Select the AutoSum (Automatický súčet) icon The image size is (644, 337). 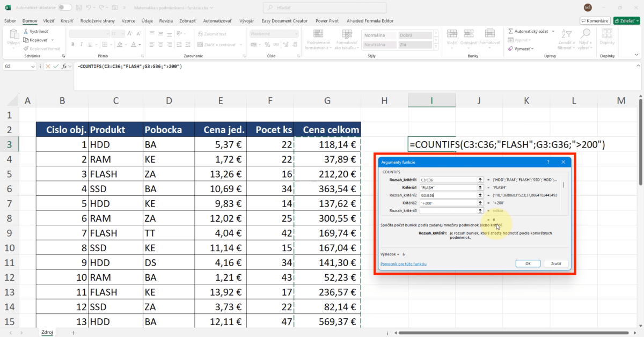(x=510, y=32)
